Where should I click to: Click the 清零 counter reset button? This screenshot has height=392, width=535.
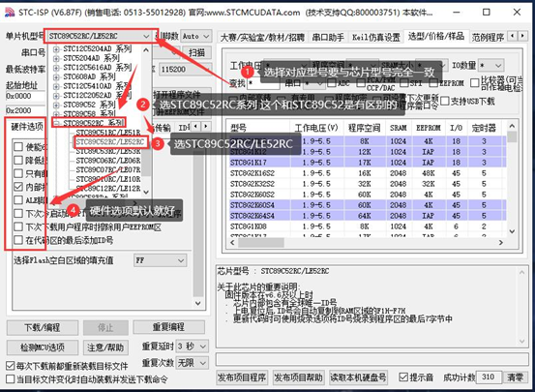515,377
